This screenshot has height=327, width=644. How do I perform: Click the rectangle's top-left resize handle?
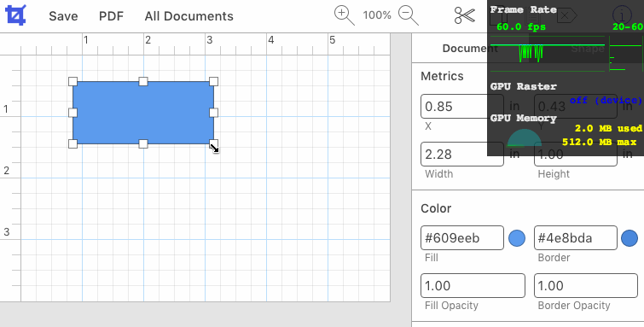(73, 81)
